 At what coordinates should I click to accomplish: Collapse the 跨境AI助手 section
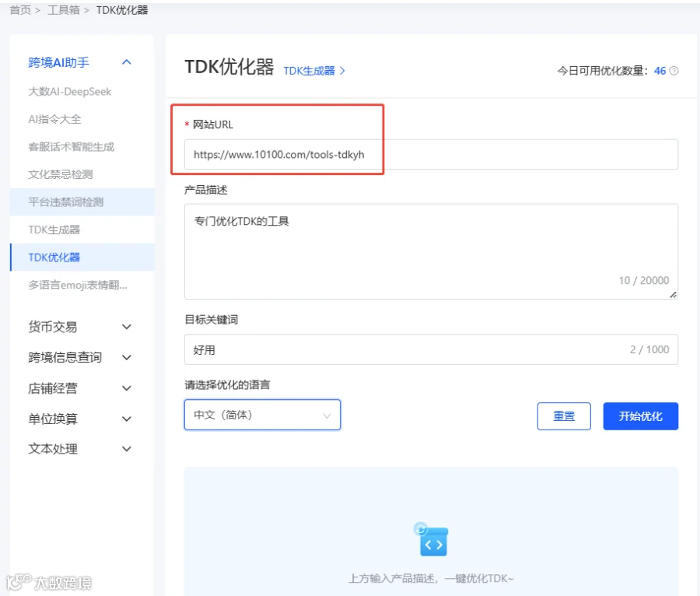(x=127, y=62)
